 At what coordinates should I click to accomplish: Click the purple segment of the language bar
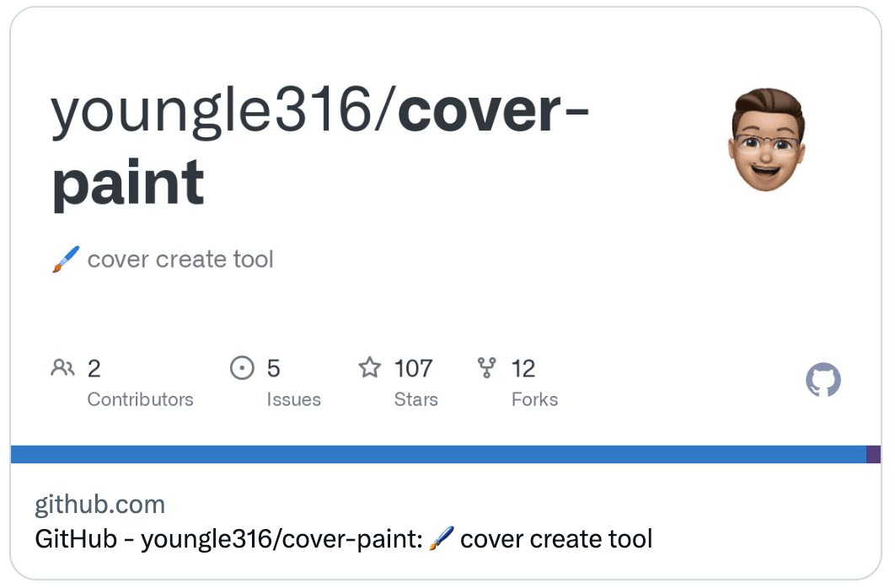click(x=874, y=455)
